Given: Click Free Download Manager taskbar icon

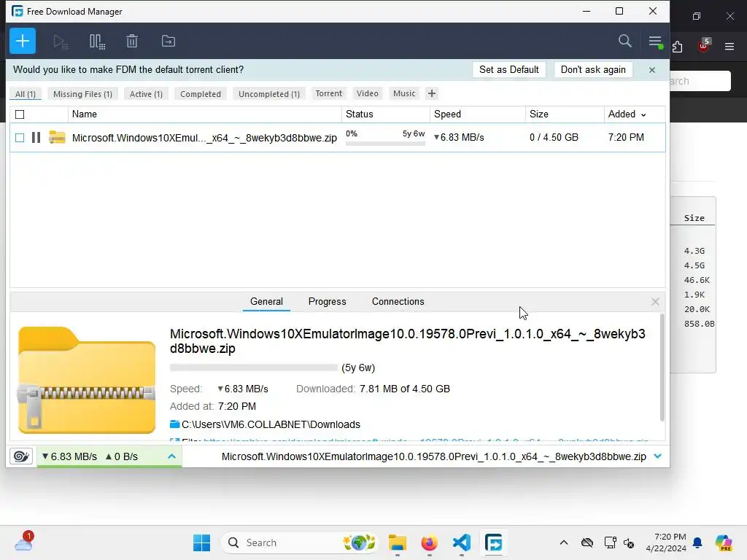Looking at the screenshot, I should point(494,542).
